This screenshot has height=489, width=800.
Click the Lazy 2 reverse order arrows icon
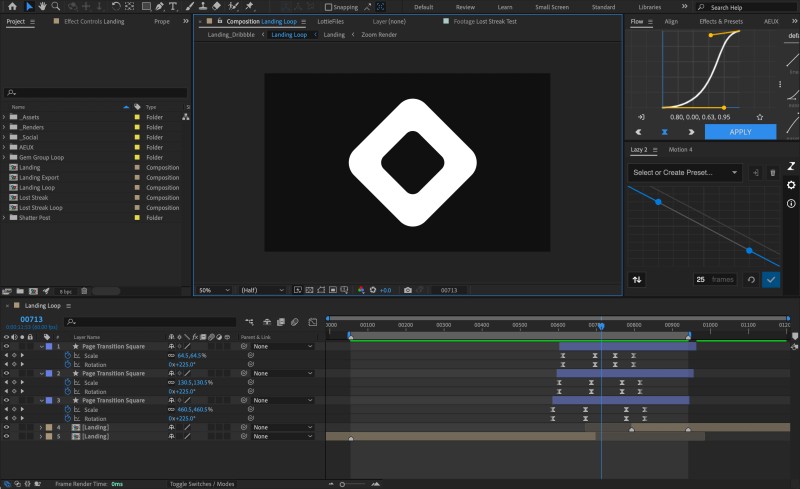637,279
